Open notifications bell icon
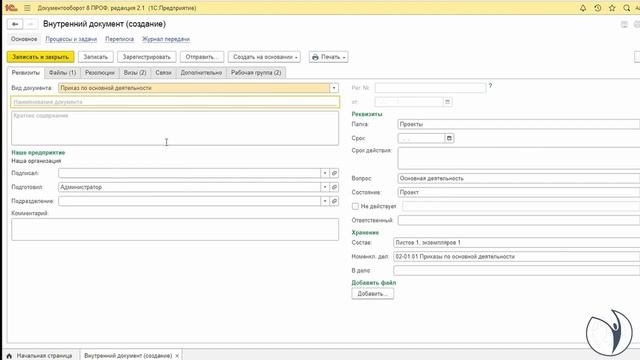The width and height of the screenshot is (640, 360). click(x=583, y=8)
